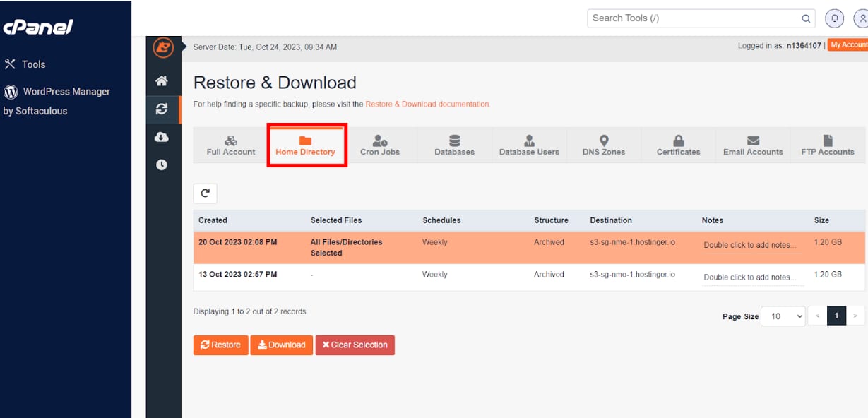Click the cPanel logo

point(38,28)
